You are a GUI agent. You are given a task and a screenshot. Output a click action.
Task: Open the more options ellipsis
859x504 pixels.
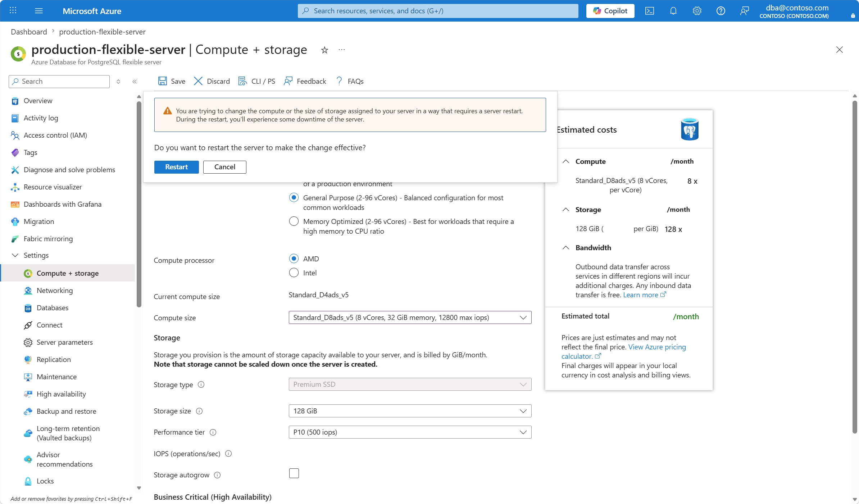342,50
